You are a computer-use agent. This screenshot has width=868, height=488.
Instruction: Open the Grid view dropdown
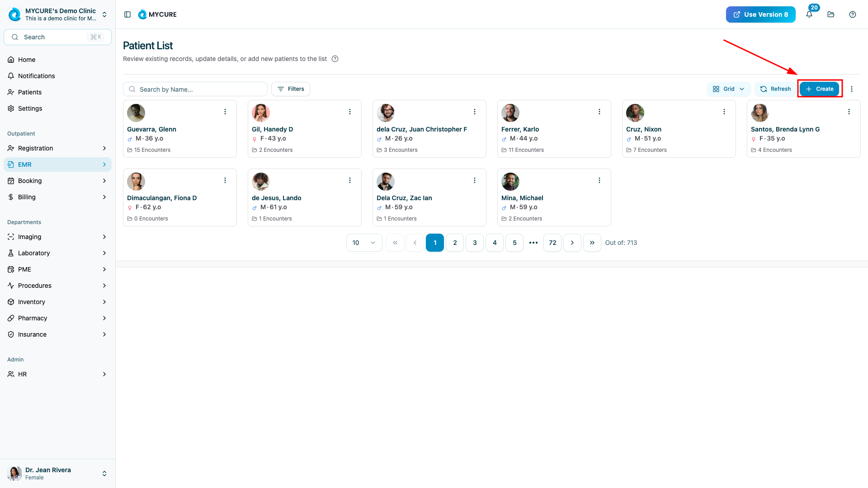click(x=728, y=89)
